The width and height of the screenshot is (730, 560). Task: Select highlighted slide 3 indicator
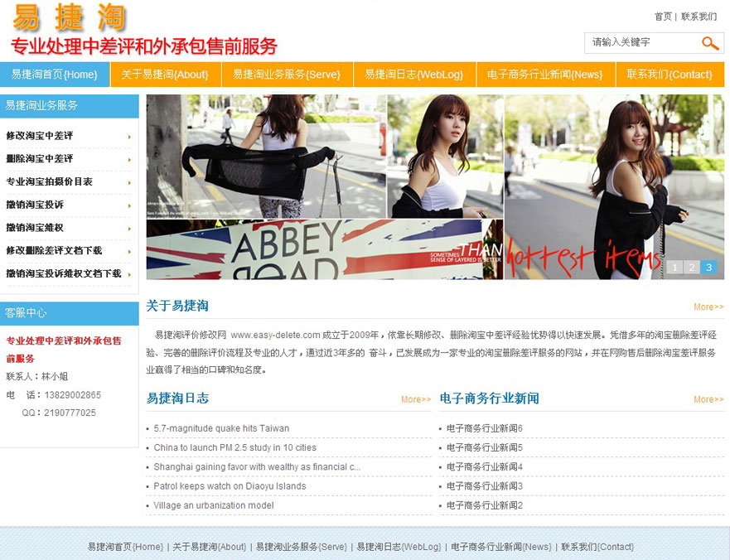708,267
